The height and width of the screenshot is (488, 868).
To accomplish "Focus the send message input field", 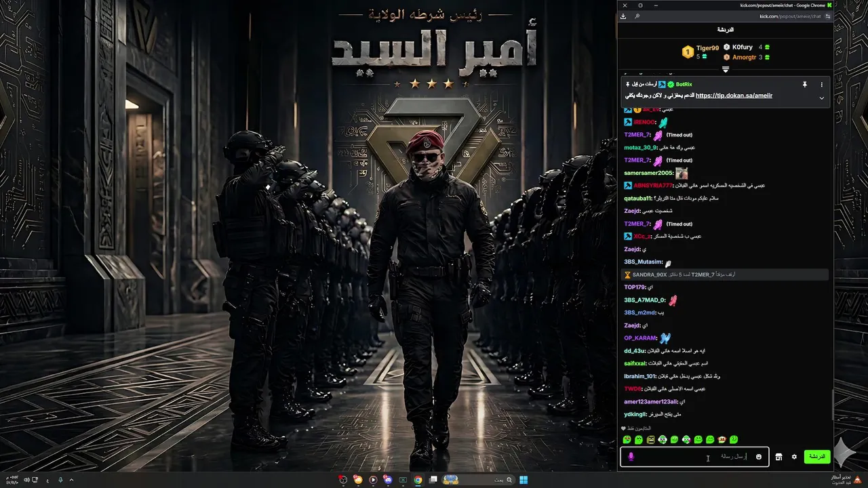I will [x=694, y=457].
